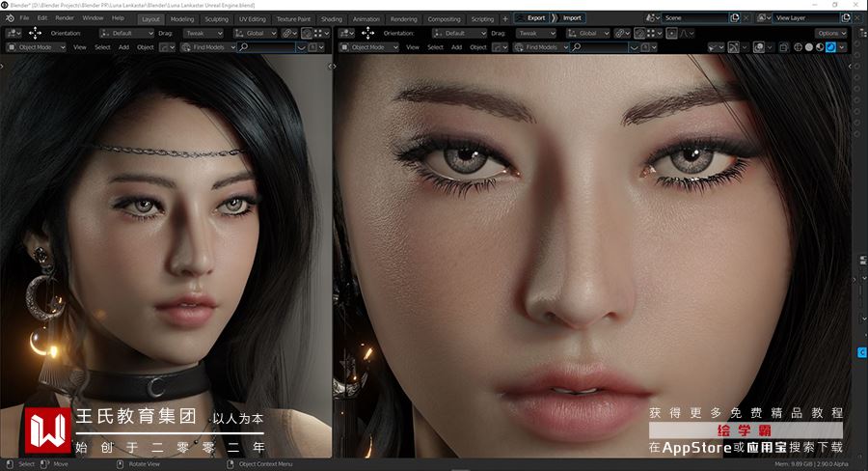
Task: Toggle proportional editing in right viewport
Action: (x=671, y=33)
